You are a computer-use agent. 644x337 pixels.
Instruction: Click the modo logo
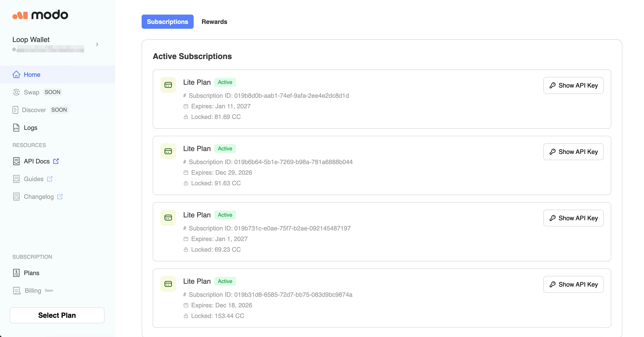click(x=40, y=15)
